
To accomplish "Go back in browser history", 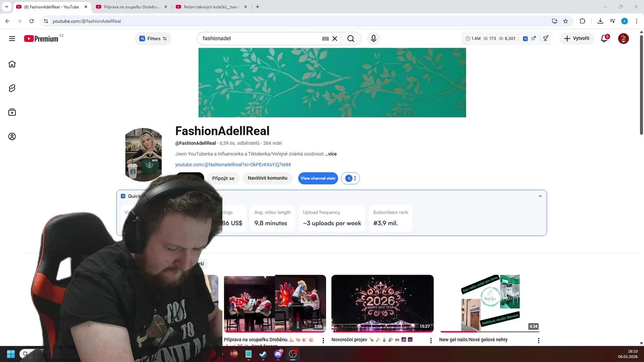I will pyautogui.click(x=8, y=21).
